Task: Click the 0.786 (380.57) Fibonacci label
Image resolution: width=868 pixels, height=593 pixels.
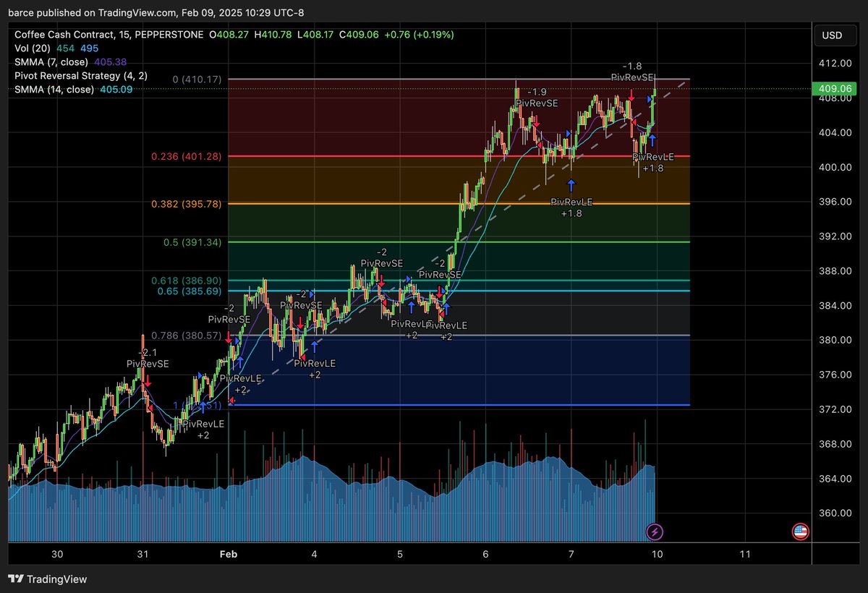Action: [187, 336]
